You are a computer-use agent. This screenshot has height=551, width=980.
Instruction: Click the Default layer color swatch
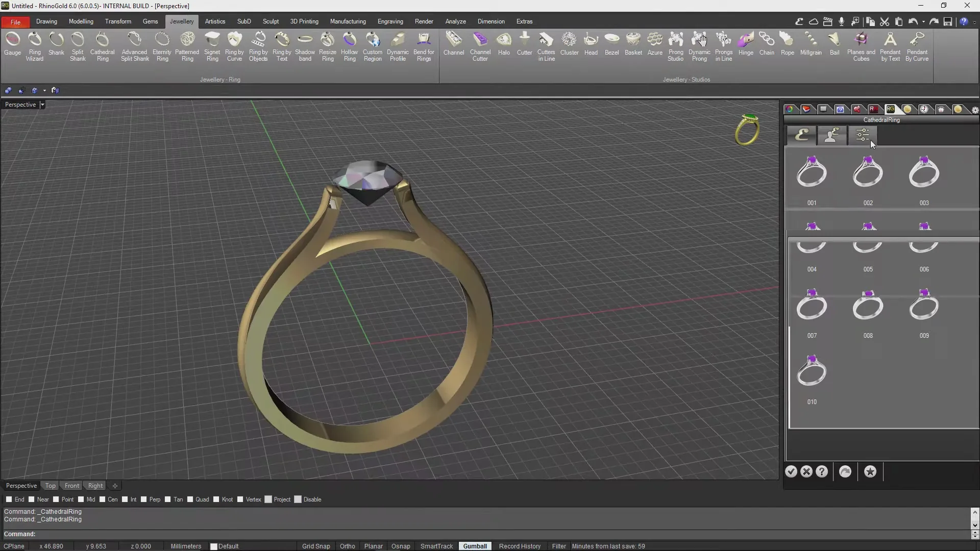[x=214, y=546]
